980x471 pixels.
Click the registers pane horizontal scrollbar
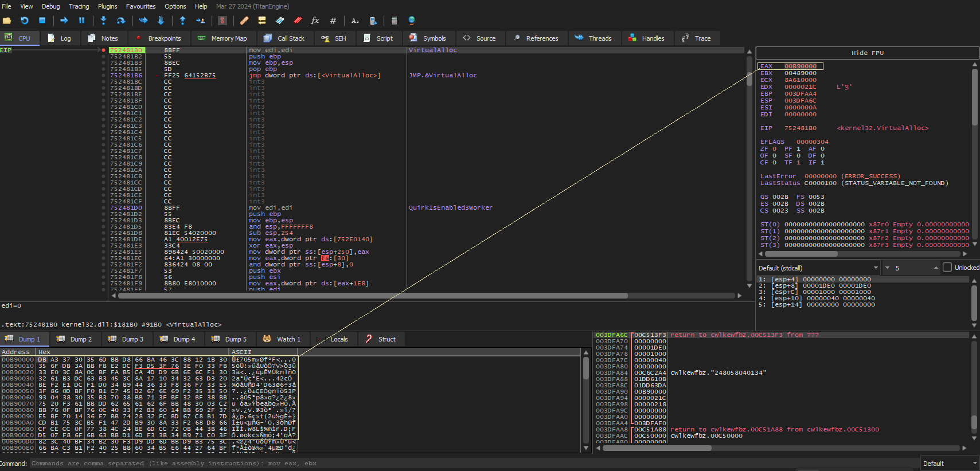(x=863, y=253)
